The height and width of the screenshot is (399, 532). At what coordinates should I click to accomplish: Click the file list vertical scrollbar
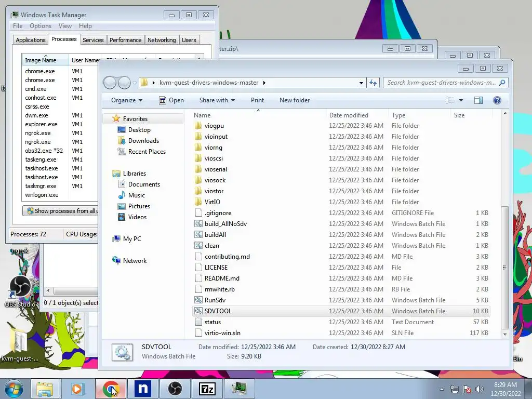tap(505, 268)
